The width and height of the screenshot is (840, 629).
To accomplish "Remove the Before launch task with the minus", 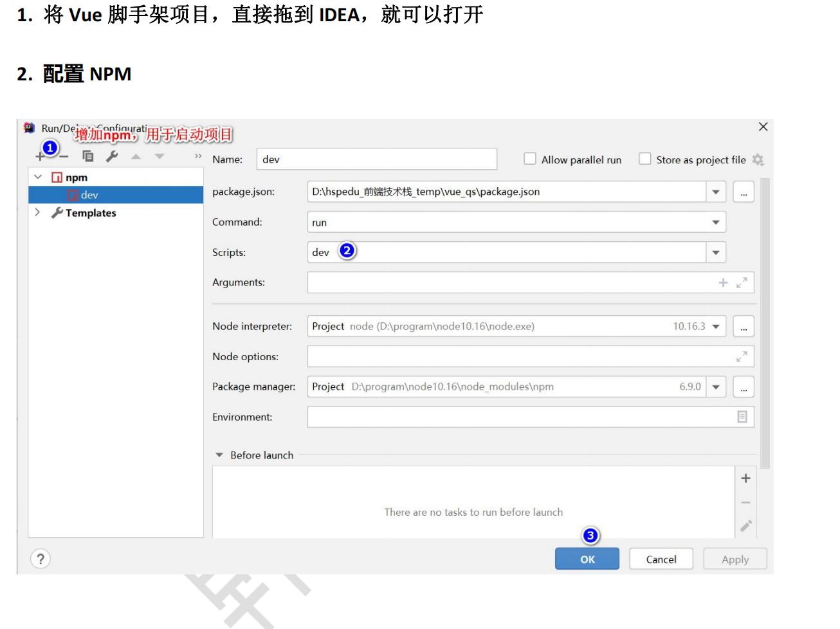I will [745, 503].
